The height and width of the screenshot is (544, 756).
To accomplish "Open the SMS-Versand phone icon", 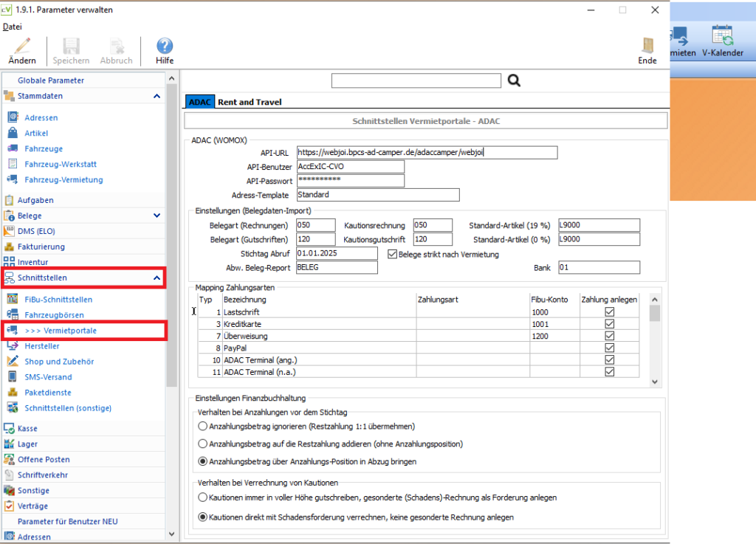I will [13, 376].
